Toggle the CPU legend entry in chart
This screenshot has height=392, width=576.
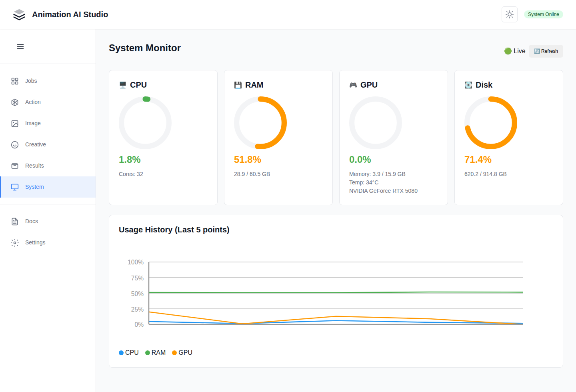point(129,352)
